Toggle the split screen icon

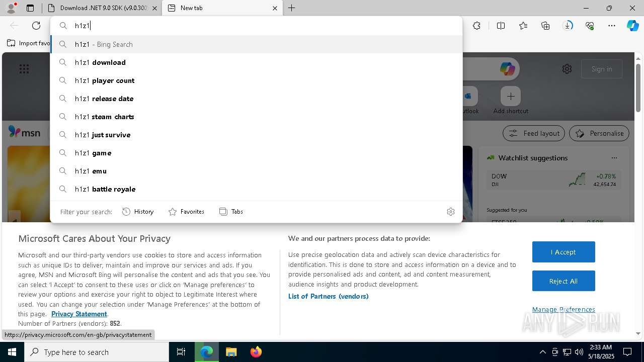tap(501, 26)
